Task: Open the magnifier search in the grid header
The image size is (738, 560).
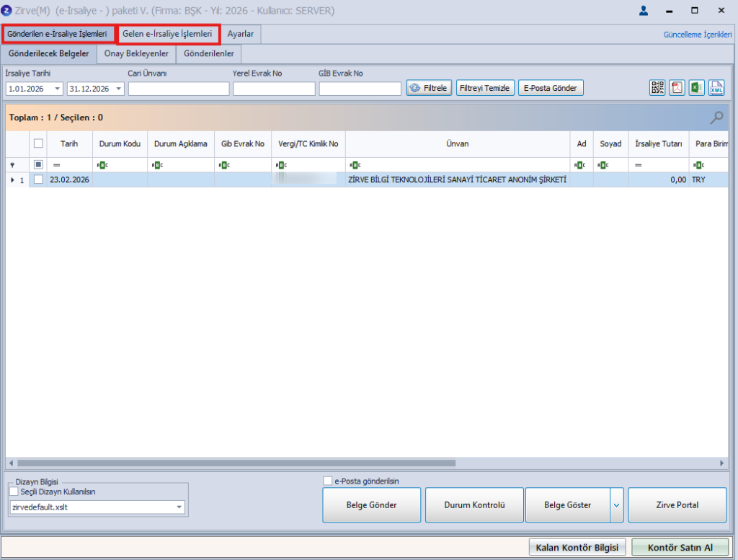Action: click(x=716, y=117)
